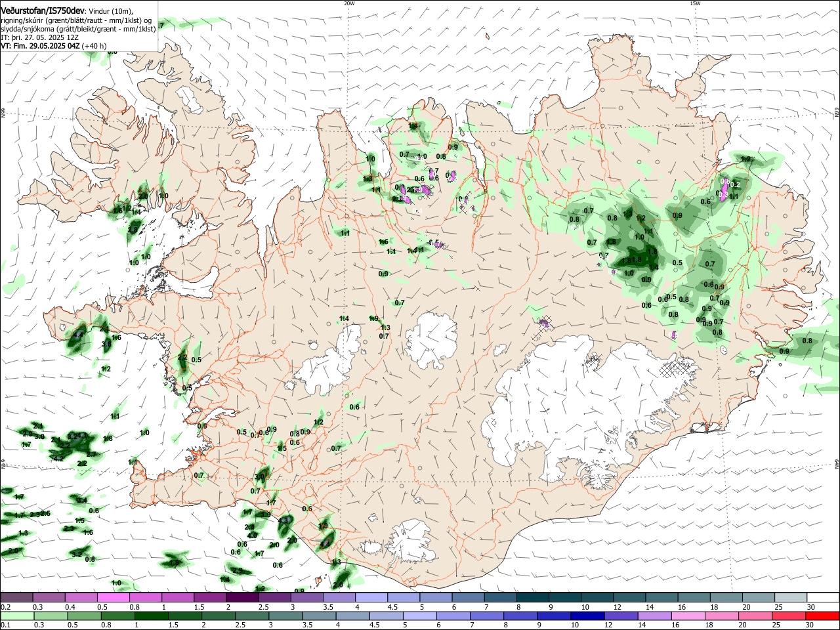Click the 3.4 precipitation value over the sea
The width and height of the screenshot is (840, 630).
coord(81,501)
